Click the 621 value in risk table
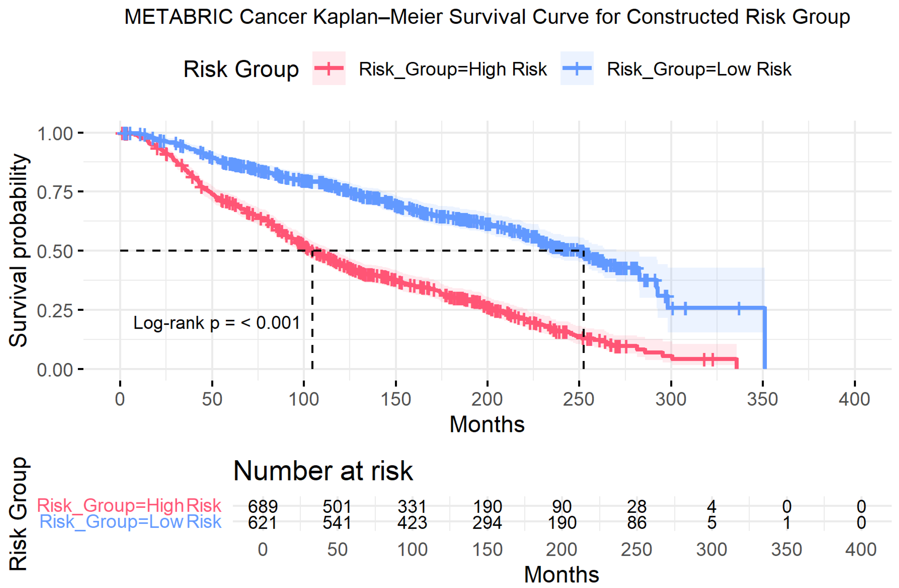Viewport: 899px width, 588px height. click(x=263, y=523)
